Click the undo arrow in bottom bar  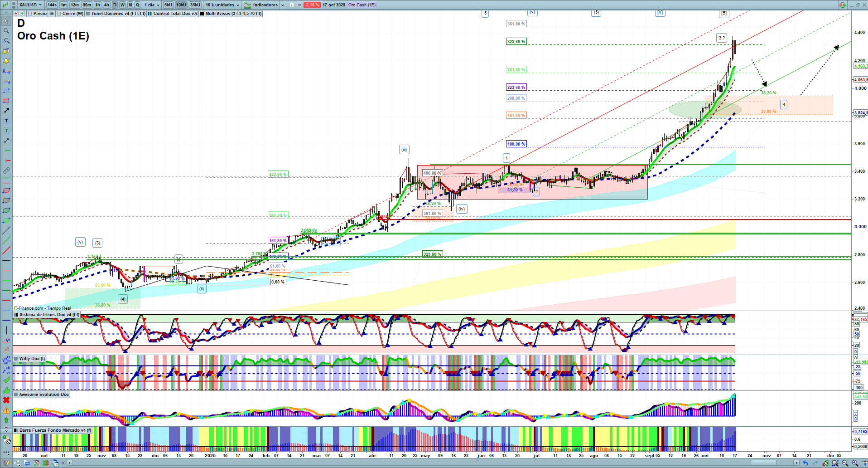pos(805,463)
